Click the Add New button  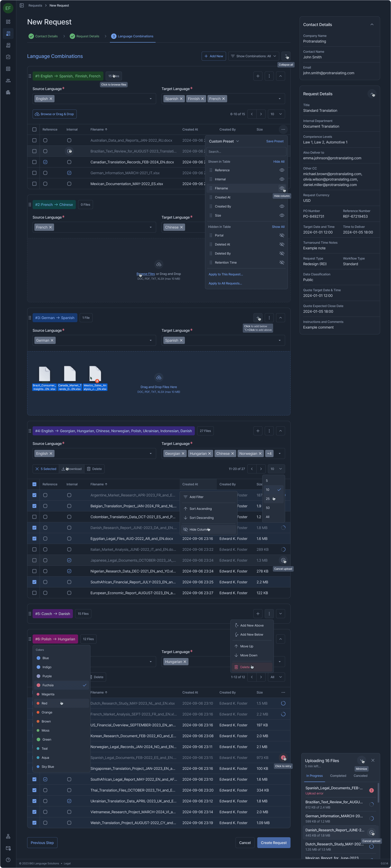214,56
